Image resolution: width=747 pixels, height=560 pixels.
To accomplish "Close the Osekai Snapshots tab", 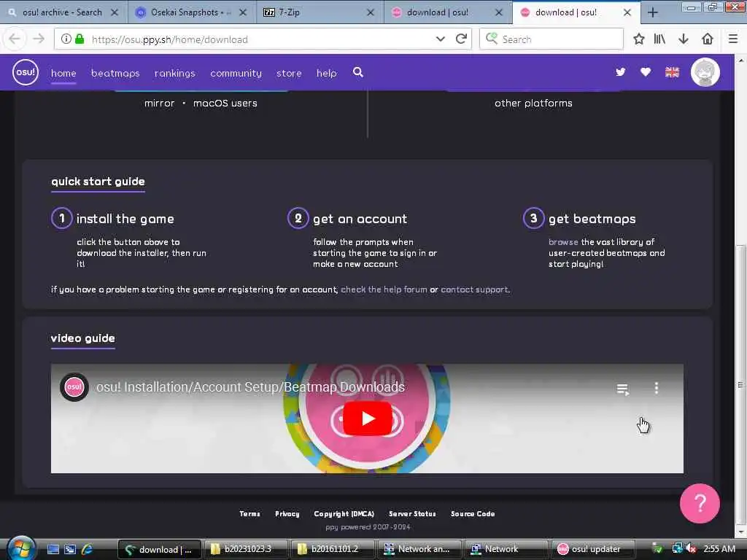I will 242,13.
